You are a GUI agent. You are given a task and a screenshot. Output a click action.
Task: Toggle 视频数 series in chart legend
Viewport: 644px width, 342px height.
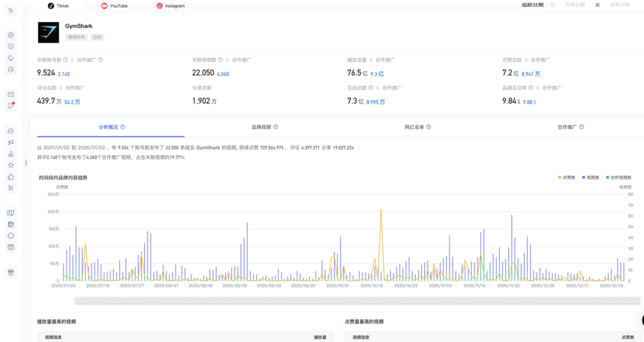[591, 178]
